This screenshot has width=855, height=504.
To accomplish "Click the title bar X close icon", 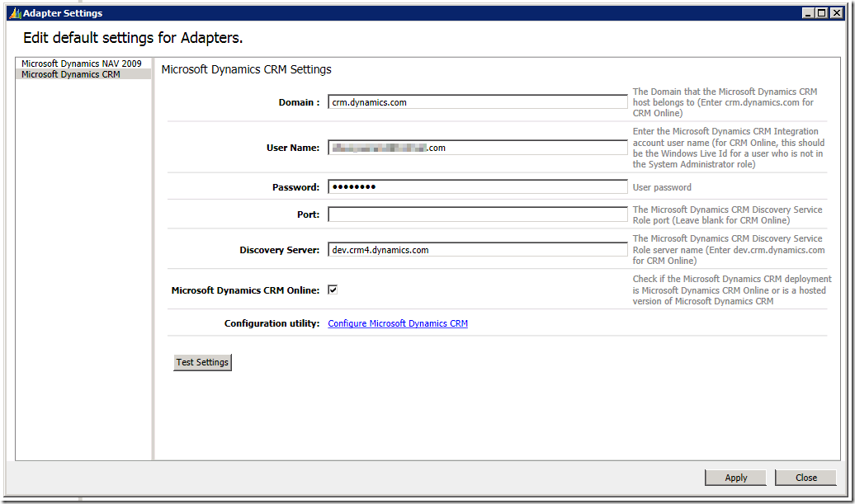I will (837, 13).
